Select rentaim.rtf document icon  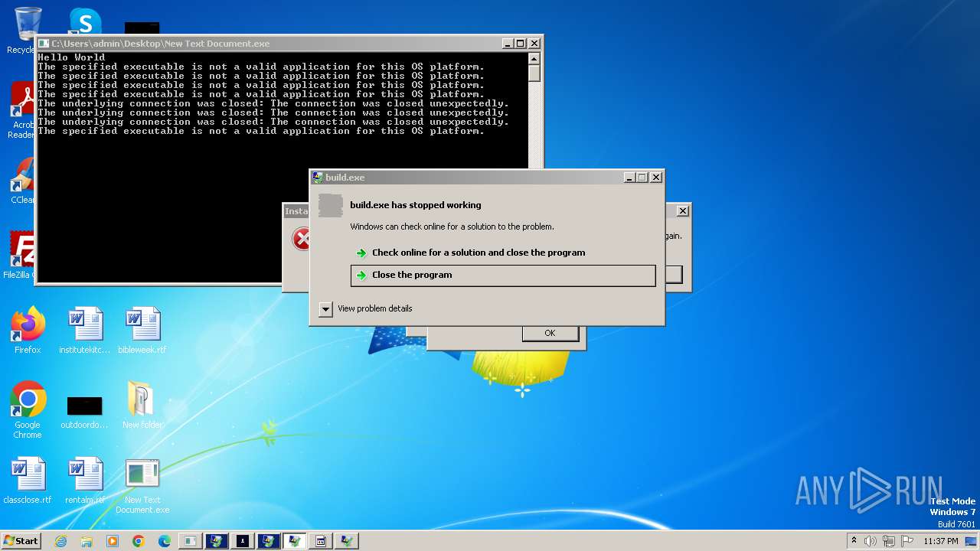click(x=85, y=481)
